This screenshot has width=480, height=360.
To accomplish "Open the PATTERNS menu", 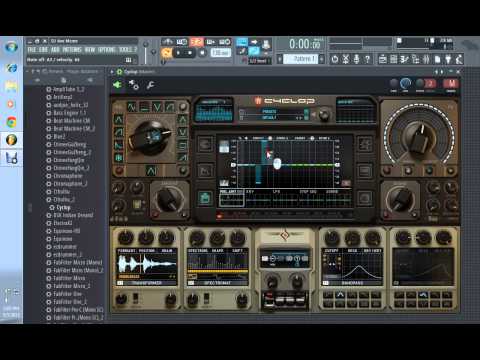I will (72, 50).
